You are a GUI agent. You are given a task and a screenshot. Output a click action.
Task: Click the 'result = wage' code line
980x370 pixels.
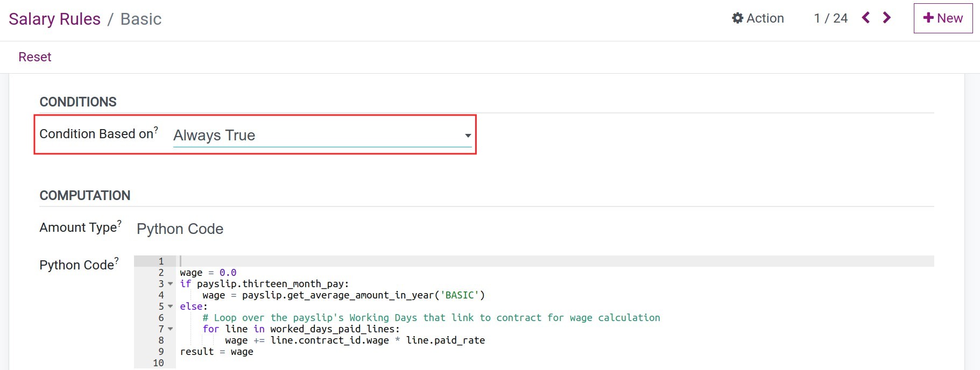tap(216, 352)
